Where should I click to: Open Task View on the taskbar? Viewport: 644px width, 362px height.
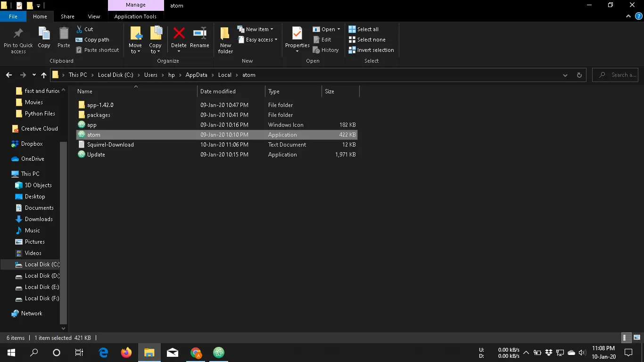pyautogui.click(x=79, y=353)
